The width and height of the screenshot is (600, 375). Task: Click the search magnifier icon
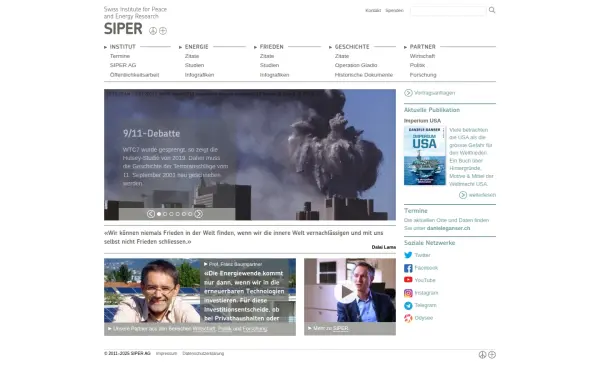click(x=492, y=10)
